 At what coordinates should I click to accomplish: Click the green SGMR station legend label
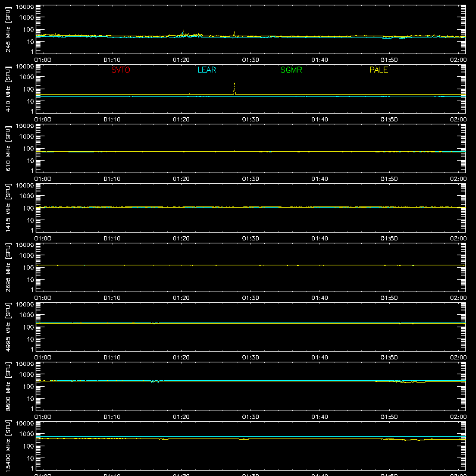pyautogui.click(x=291, y=70)
